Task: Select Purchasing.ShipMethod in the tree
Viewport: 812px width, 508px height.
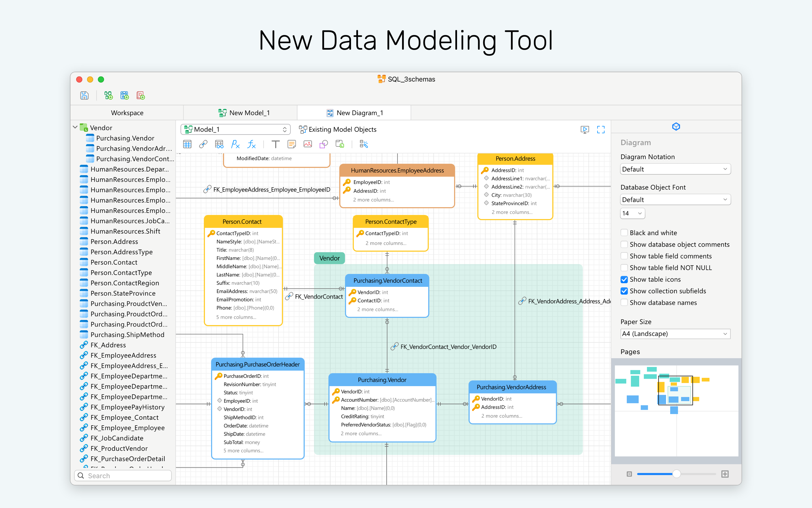Action: click(x=127, y=335)
